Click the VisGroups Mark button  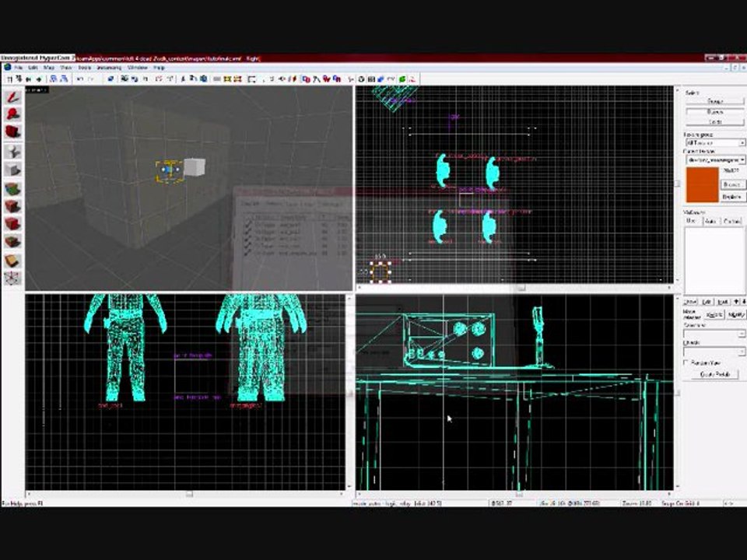(x=723, y=302)
